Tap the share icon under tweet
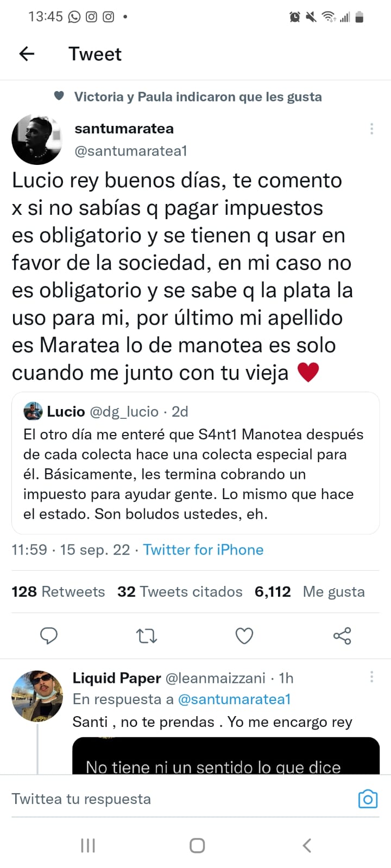 pos(342,635)
